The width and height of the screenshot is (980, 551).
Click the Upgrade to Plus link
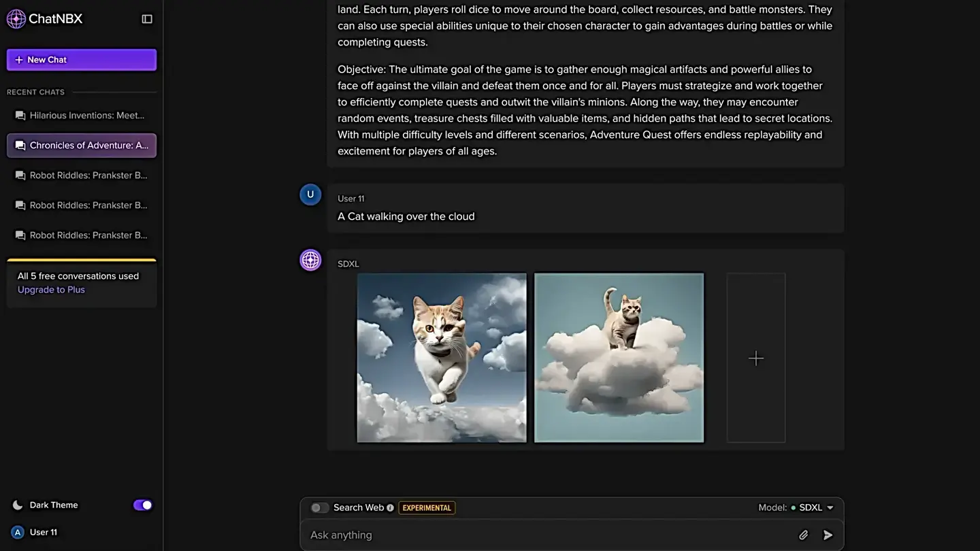click(51, 290)
